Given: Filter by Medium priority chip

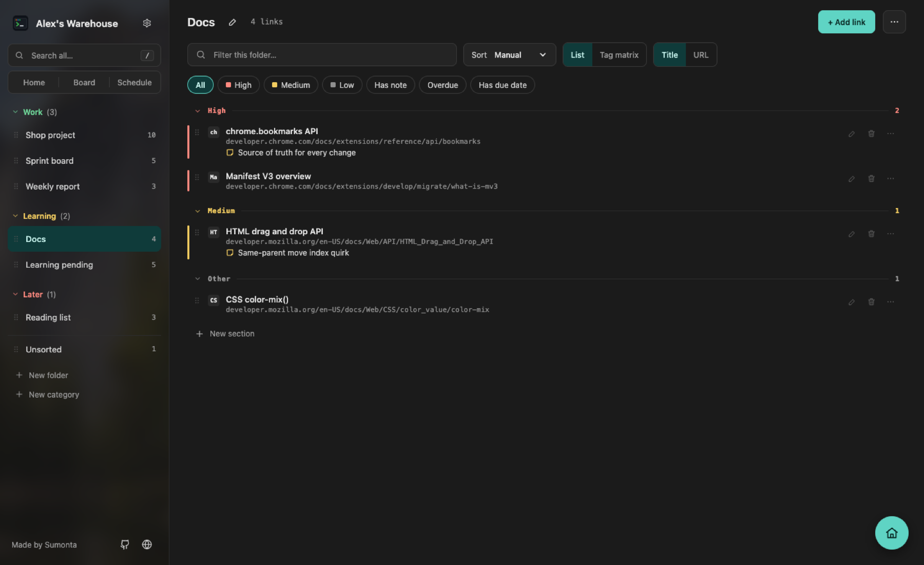Looking at the screenshot, I should [x=291, y=85].
